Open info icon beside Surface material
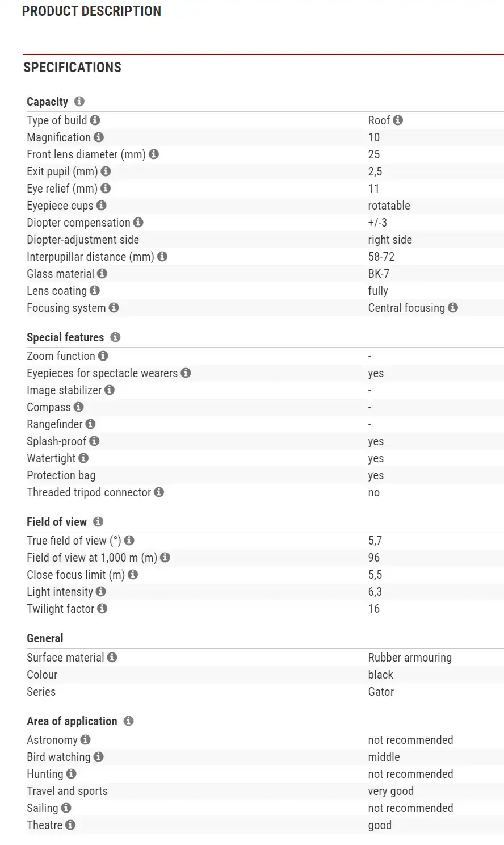The image size is (504, 845). 112,658
